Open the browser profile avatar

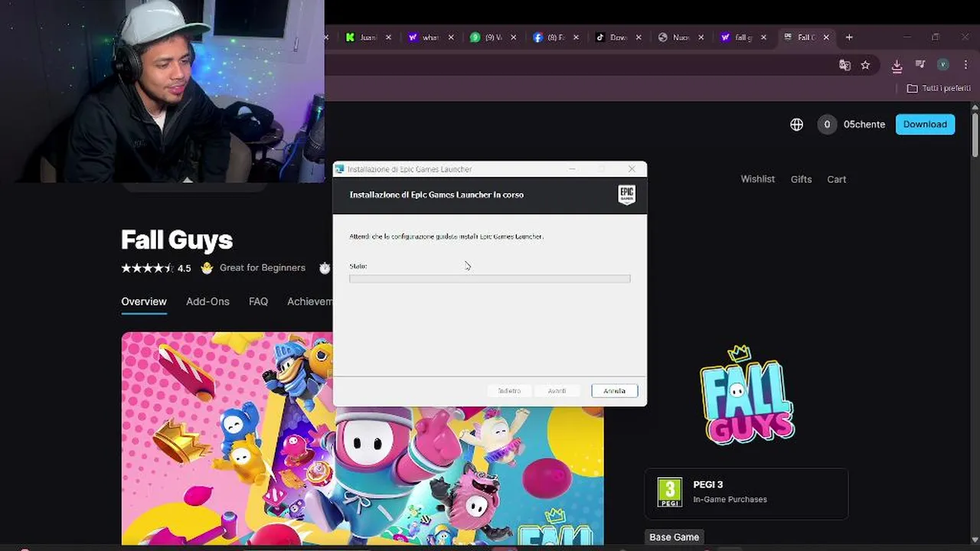pyautogui.click(x=943, y=65)
